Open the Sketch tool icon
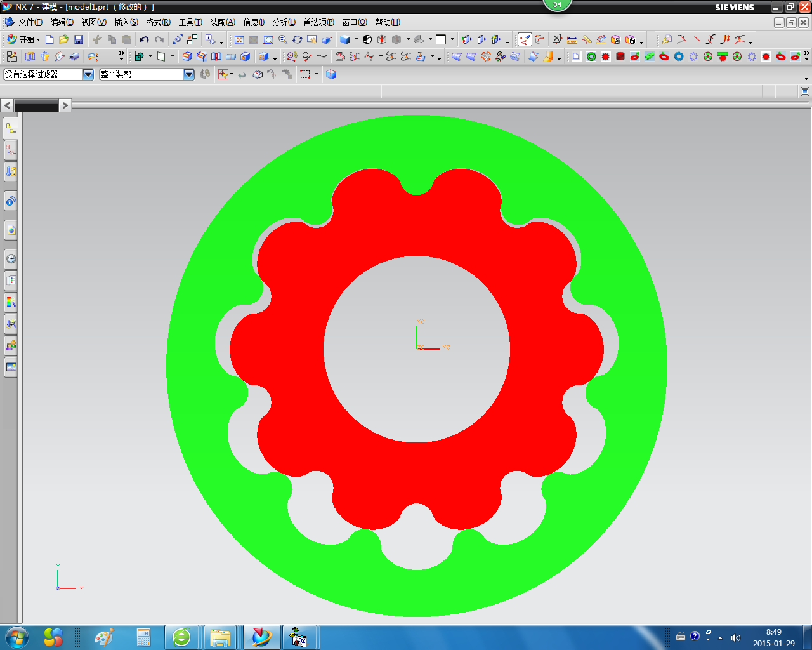Image resolution: width=812 pixels, height=650 pixels. [12, 56]
